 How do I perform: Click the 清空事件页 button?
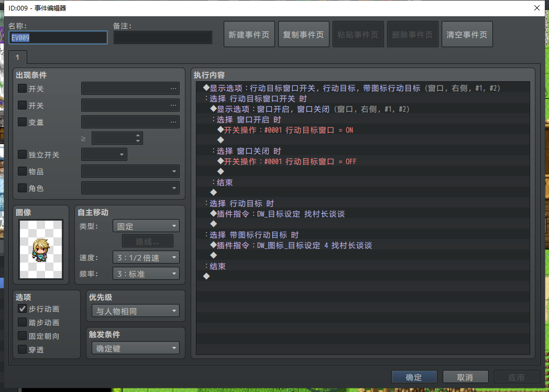467,35
